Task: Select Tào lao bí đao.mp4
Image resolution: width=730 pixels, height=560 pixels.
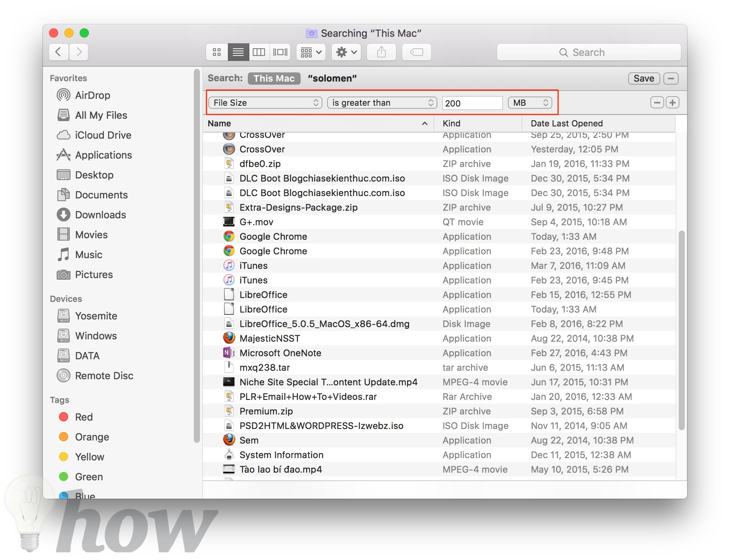Action: pos(439,469)
